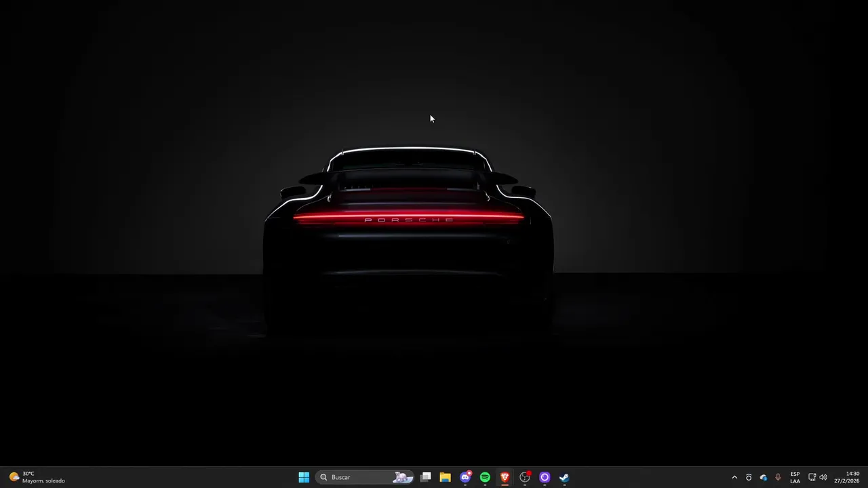Switch to the Brave browser

pos(505,477)
